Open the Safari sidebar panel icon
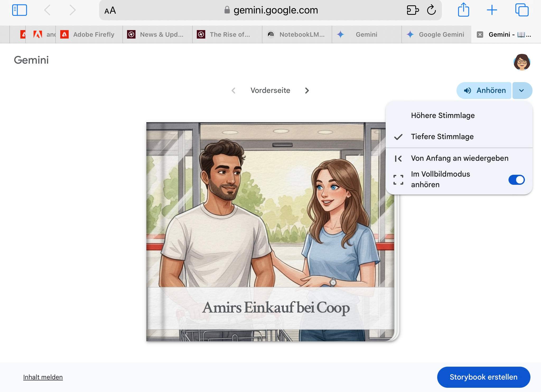The image size is (541, 392). (x=20, y=10)
